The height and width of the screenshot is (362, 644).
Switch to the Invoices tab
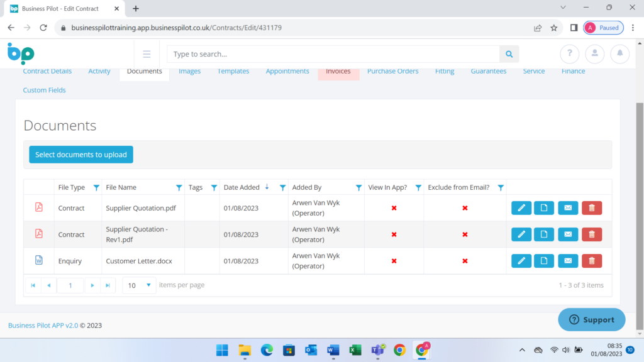pyautogui.click(x=338, y=71)
